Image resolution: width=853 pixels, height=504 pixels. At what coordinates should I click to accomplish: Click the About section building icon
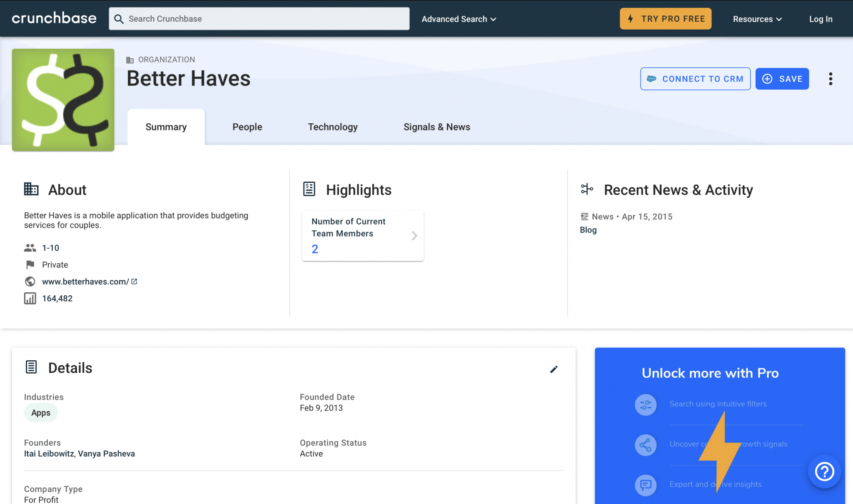[x=31, y=189]
